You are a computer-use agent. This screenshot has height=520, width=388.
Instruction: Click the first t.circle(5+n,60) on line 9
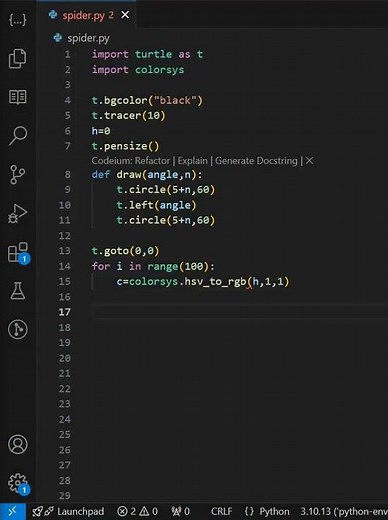166,190
